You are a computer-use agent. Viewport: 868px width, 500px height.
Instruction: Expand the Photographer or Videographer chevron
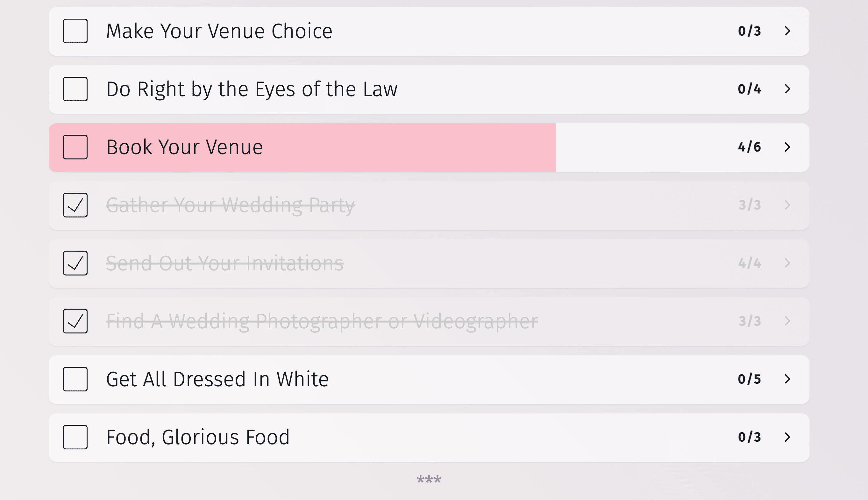point(788,321)
